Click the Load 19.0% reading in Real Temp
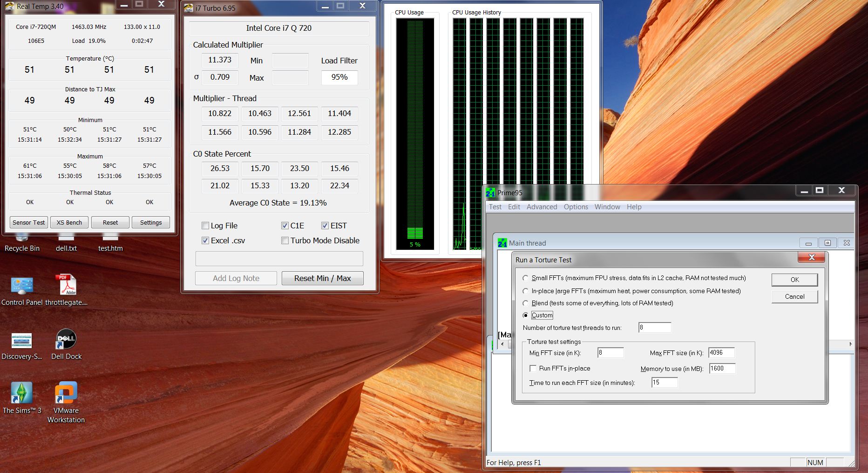868x473 pixels. [x=89, y=41]
